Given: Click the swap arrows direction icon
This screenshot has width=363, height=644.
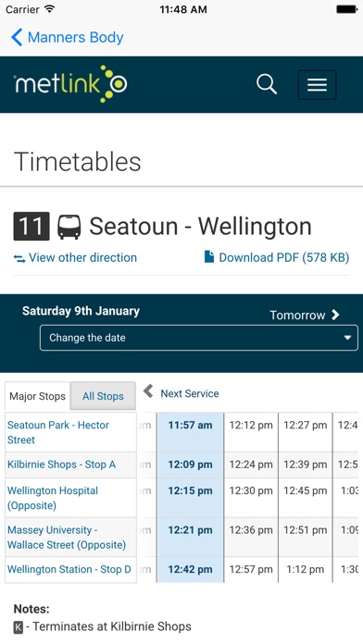Looking at the screenshot, I should tap(19, 258).
